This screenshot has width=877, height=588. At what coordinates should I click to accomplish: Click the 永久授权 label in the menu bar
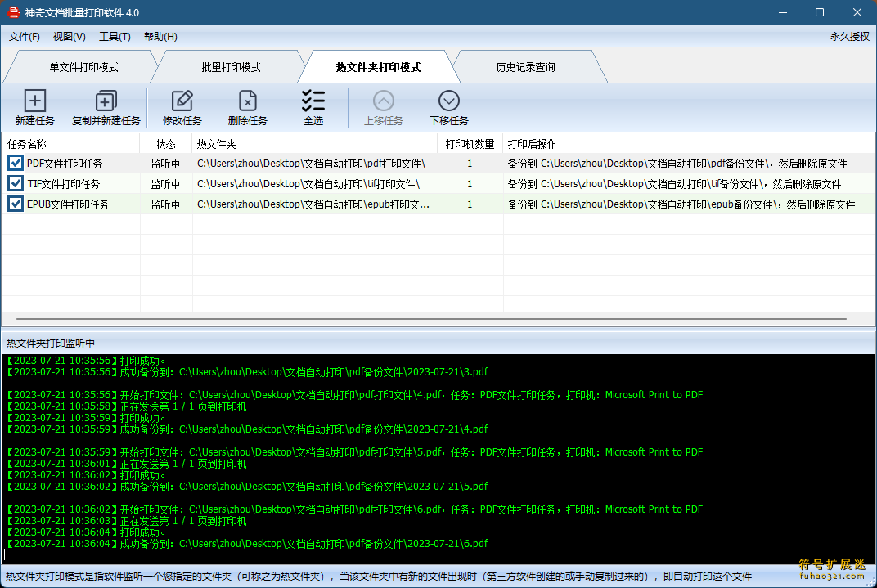849,36
